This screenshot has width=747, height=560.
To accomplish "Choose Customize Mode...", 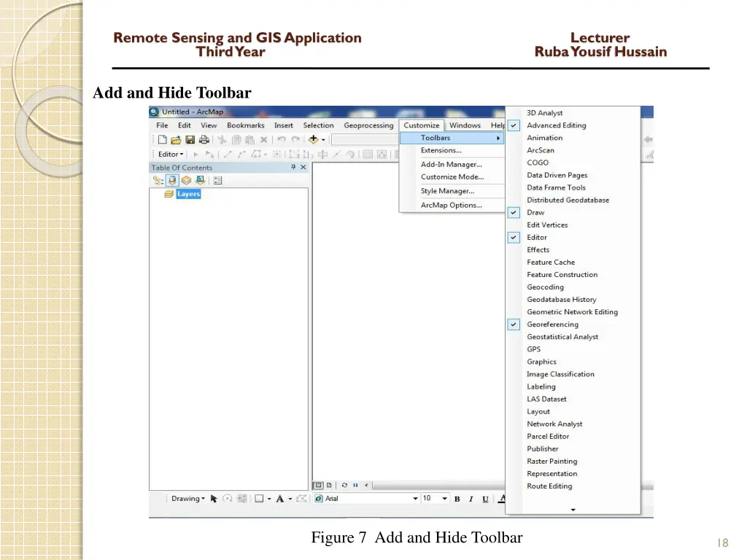I will click(452, 176).
